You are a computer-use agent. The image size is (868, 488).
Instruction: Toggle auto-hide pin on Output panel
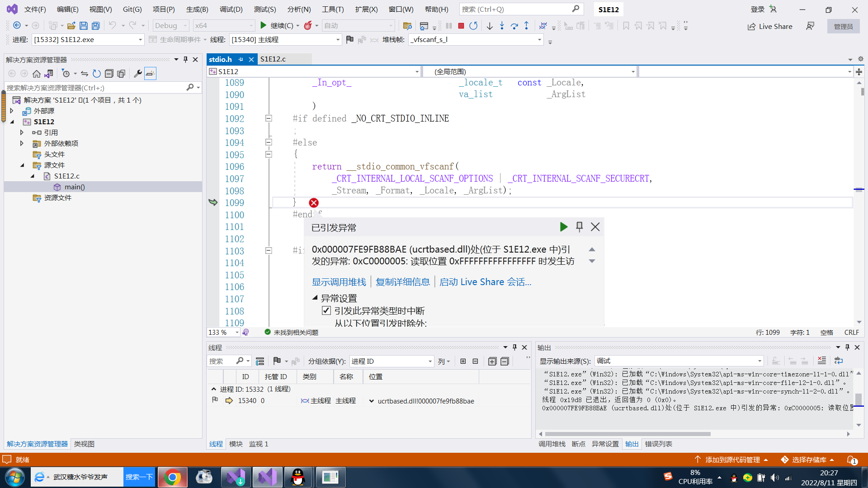click(x=847, y=347)
